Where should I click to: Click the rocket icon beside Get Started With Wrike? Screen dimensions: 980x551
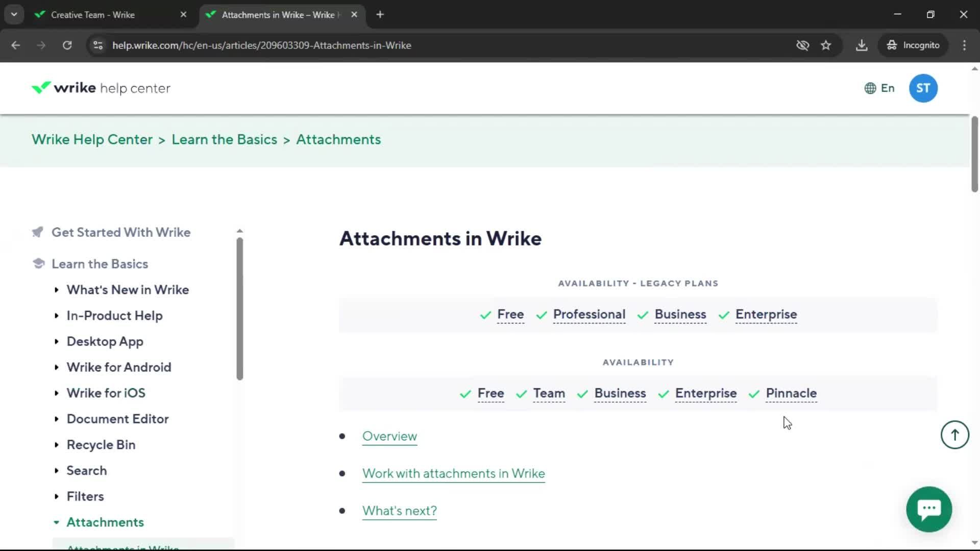(38, 232)
